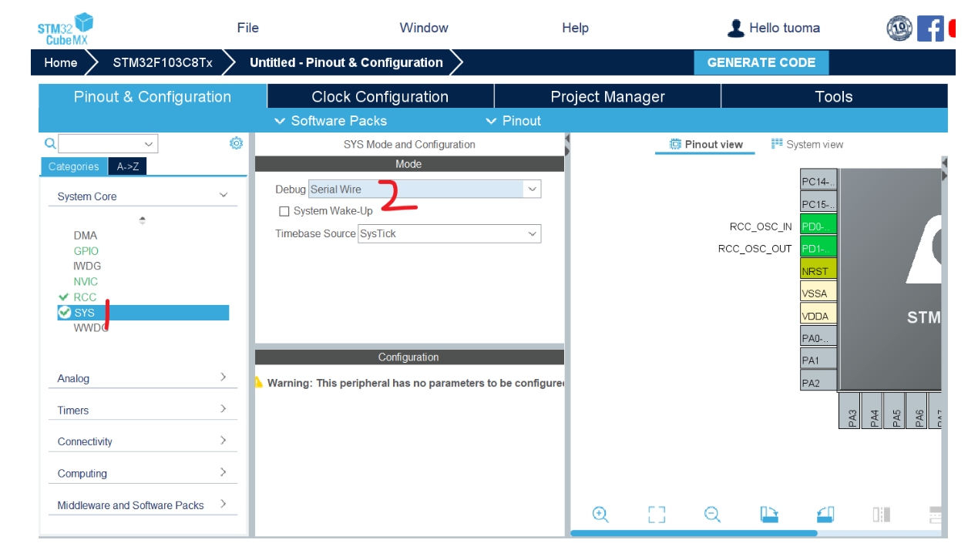The width and height of the screenshot is (968, 560).
Task: Click the zoom out icon under pinout
Action: 713,515
